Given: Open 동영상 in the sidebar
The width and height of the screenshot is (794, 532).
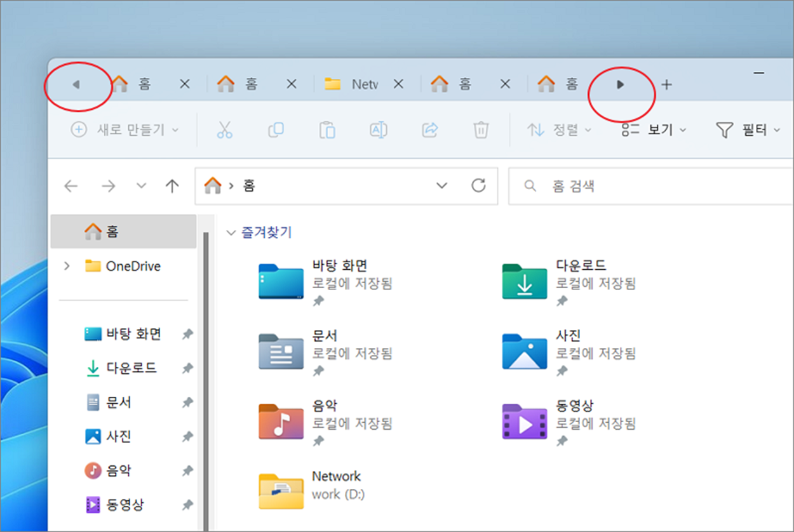Looking at the screenshot, I should point(114,505).
